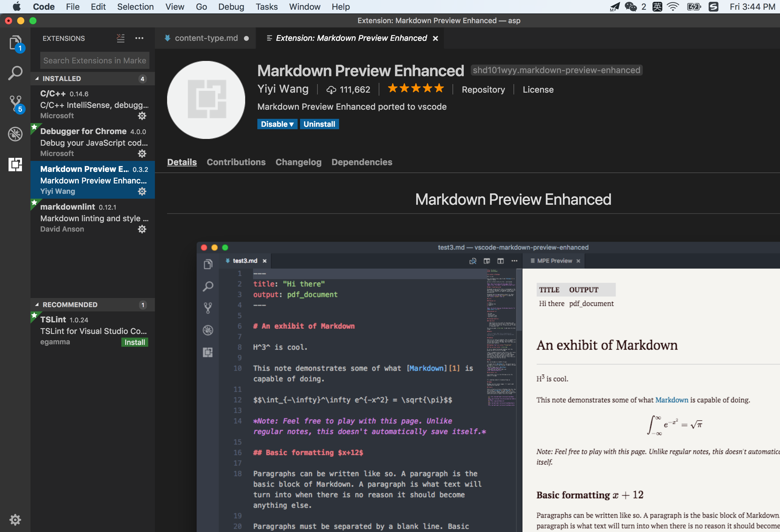Focus the Search Extensions in Marketplace field

click(x=95, y=60)
